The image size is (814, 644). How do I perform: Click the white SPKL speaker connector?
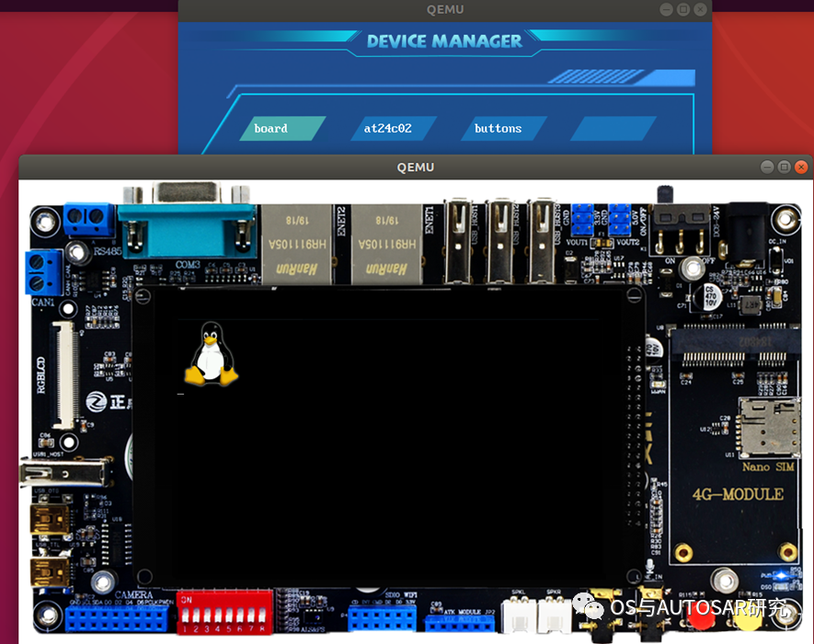point(518,615)
